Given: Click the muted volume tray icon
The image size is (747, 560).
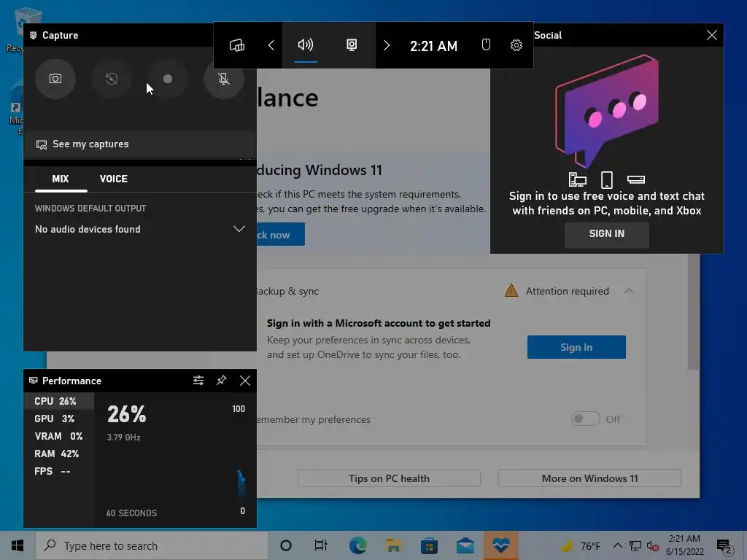Looking at the screenshot, I should pos(652,545).
